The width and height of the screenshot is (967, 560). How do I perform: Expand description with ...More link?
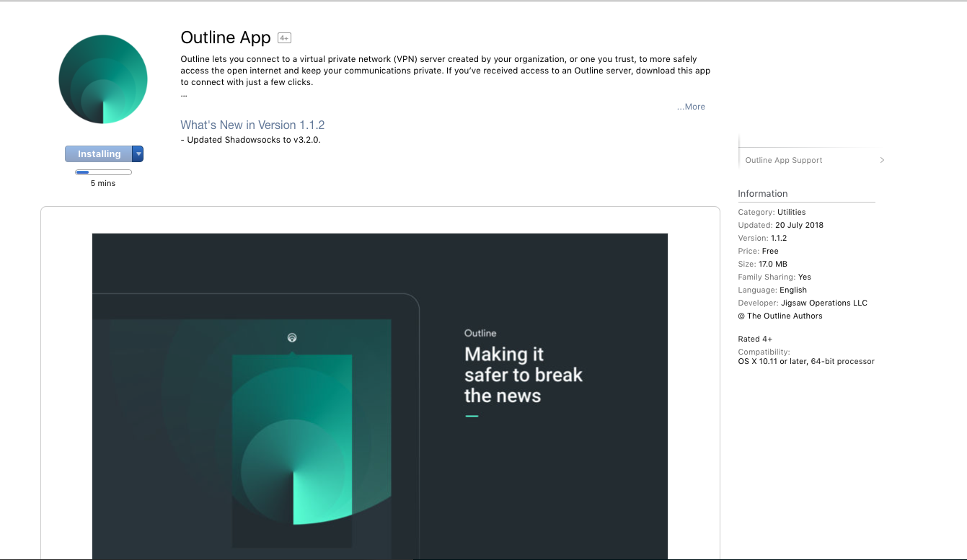(691, 107)
